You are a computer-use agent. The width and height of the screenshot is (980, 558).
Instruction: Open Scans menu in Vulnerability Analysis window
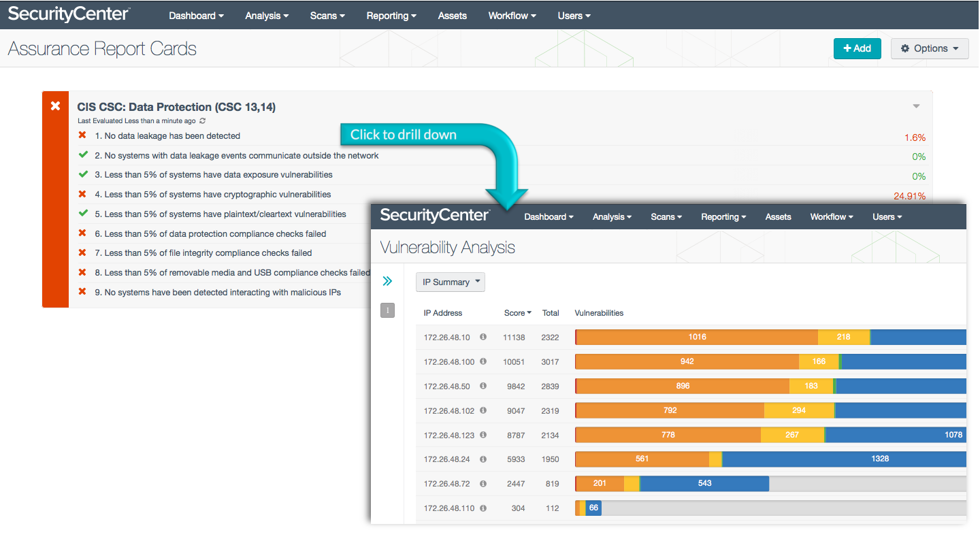click(667, 216)
